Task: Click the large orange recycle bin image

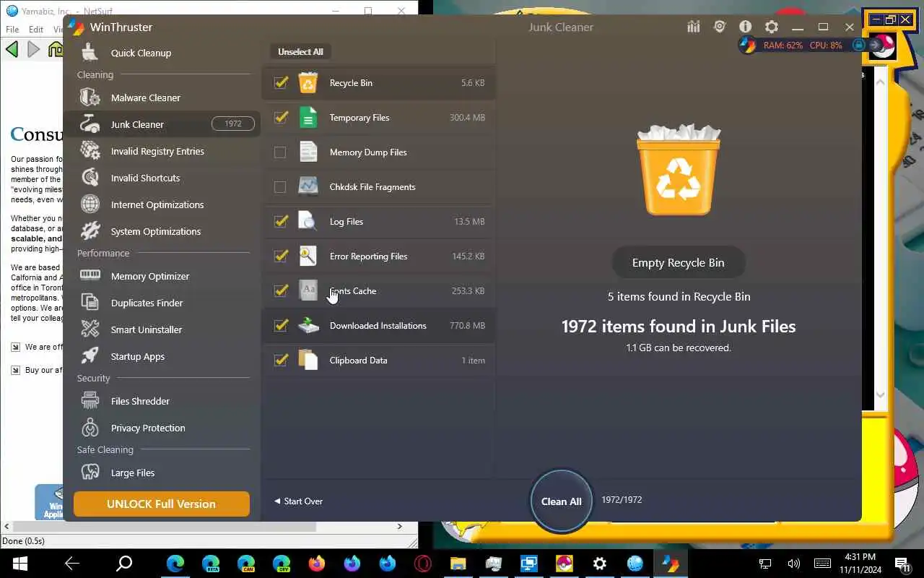Action: (x=679, y=171)
